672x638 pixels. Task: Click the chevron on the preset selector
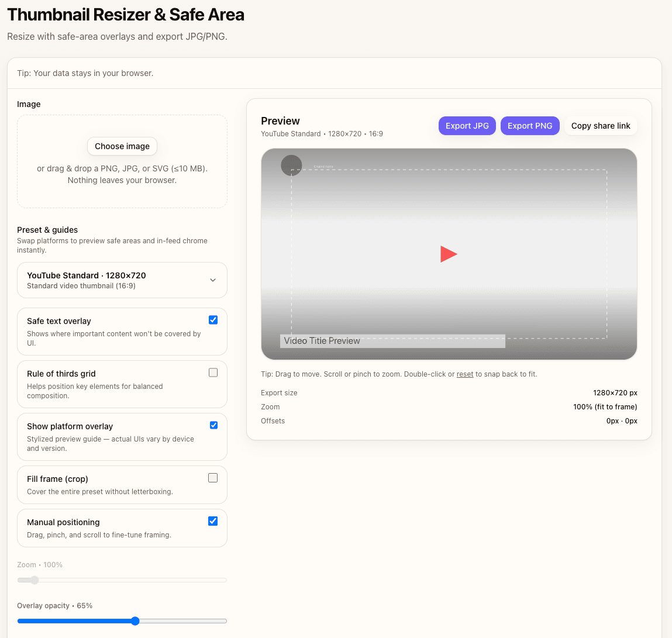213,280
